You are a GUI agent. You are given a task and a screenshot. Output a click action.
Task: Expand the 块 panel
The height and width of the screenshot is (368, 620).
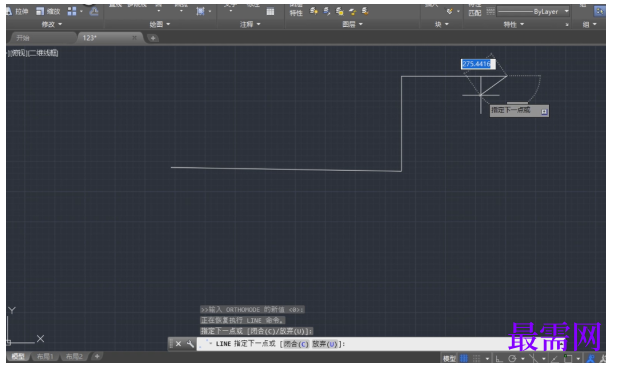(442, 25)
